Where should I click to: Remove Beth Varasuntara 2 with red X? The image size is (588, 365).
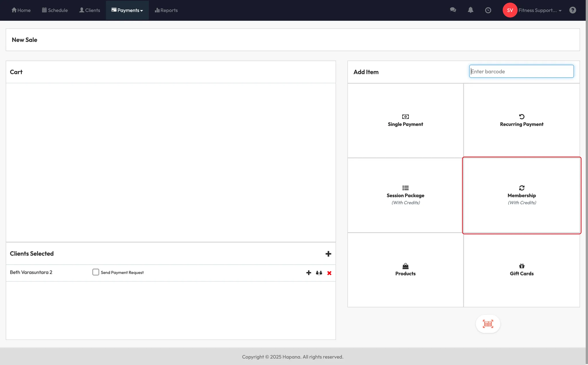329,273
